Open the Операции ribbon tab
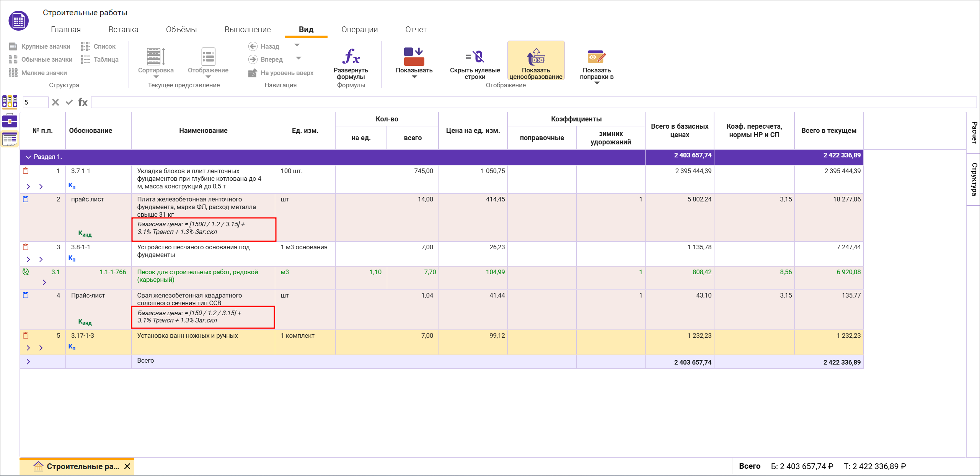980x476 pixels. [x=359, y=29]
